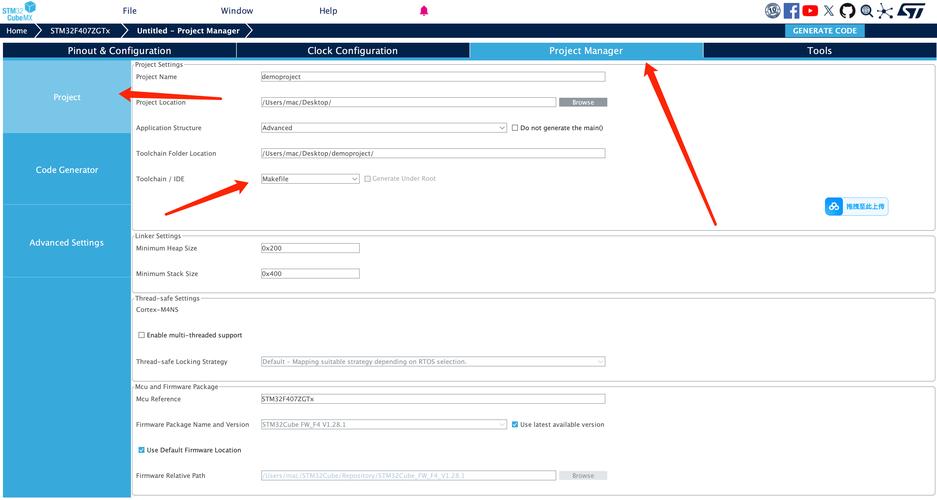This screenshot has height=500, width=937.
Task: Click the Minimum Heap Size field
Action: point(310,248)
